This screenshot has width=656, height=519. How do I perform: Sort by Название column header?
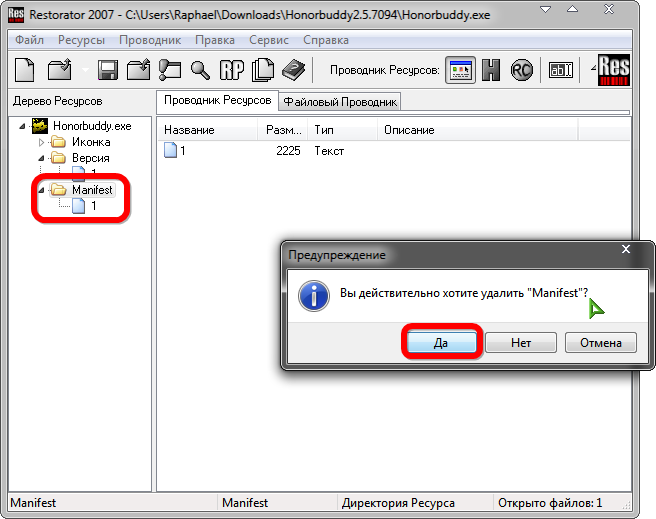[207, 130]
